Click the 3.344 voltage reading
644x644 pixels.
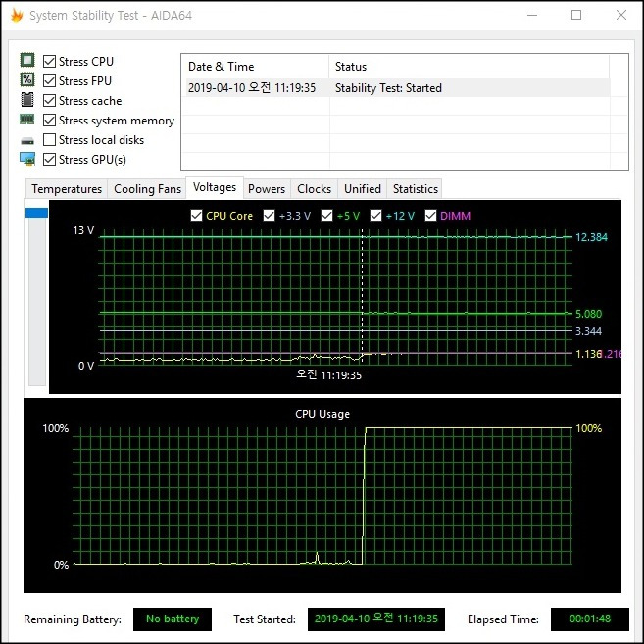(x=588, y=331)
